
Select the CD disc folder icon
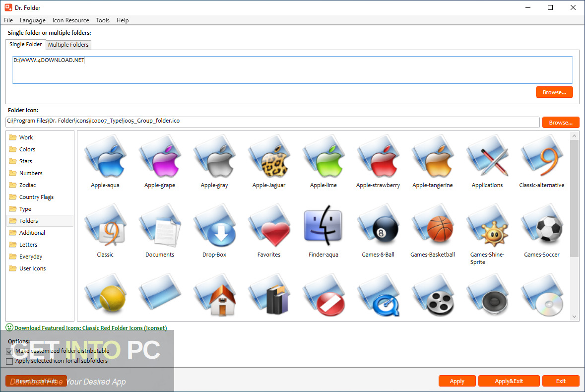[542, 295]
